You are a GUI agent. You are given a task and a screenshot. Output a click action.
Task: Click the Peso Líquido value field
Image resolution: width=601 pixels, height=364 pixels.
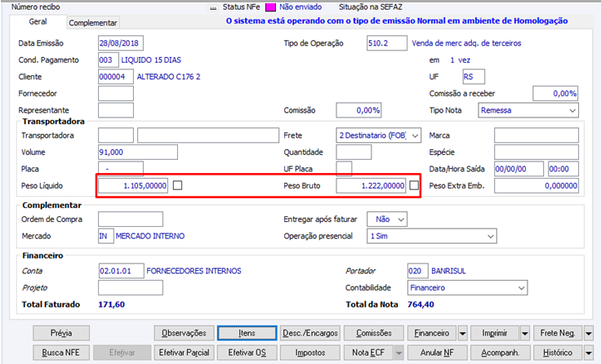point(133,186)
